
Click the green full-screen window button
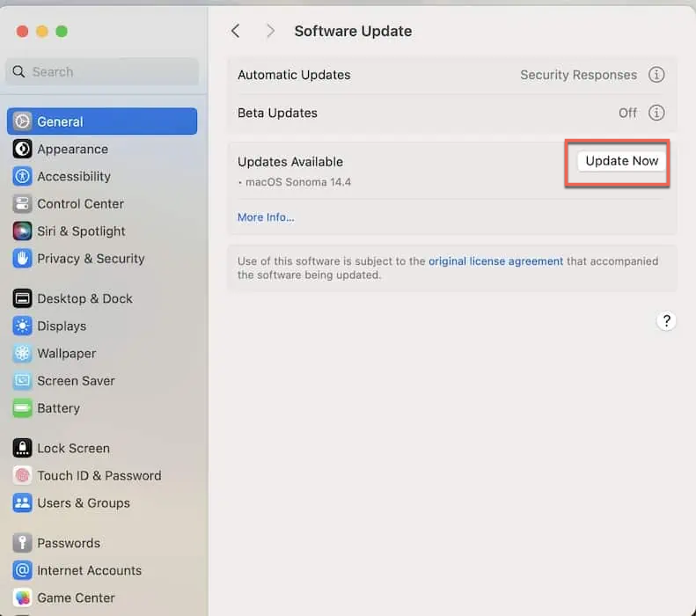(62, 32)
